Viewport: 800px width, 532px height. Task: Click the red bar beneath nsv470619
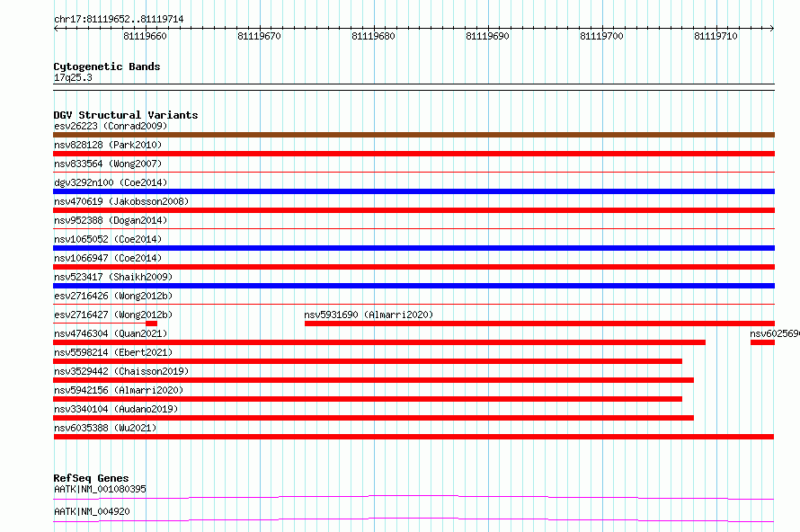pyautogui.click(x=413, y=210)
